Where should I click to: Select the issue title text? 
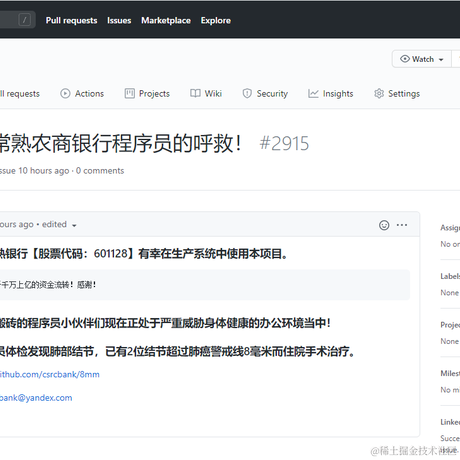click(120, 144)
